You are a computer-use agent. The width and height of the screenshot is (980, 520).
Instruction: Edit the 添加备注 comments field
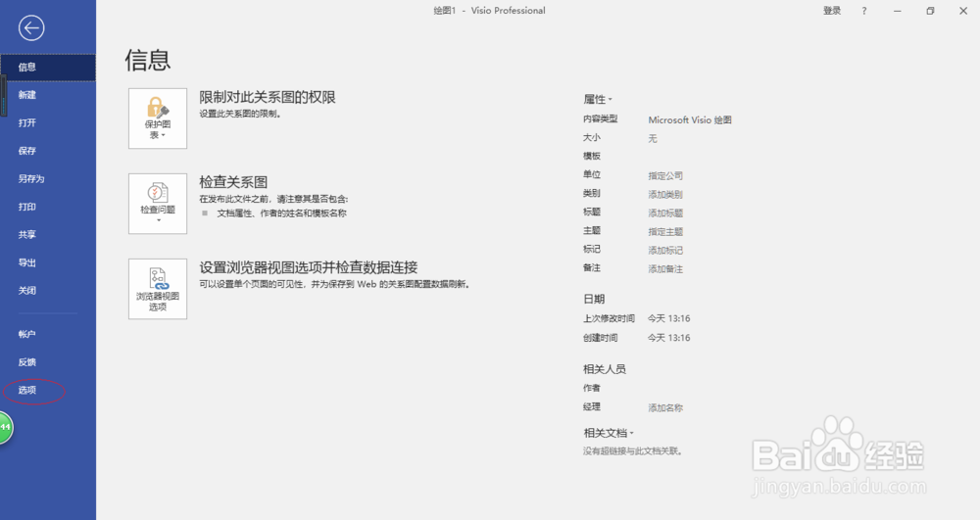click(665, 269)
